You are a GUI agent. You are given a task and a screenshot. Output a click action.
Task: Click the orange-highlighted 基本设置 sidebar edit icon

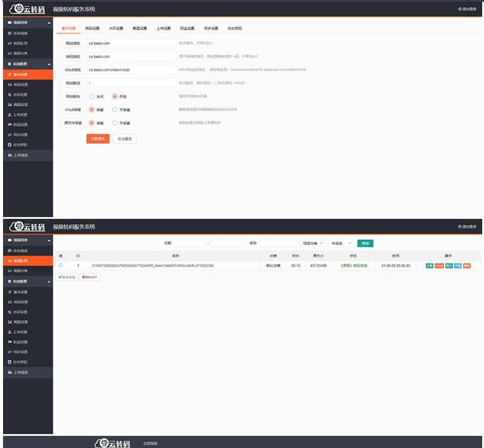click(x=9, y=74)
